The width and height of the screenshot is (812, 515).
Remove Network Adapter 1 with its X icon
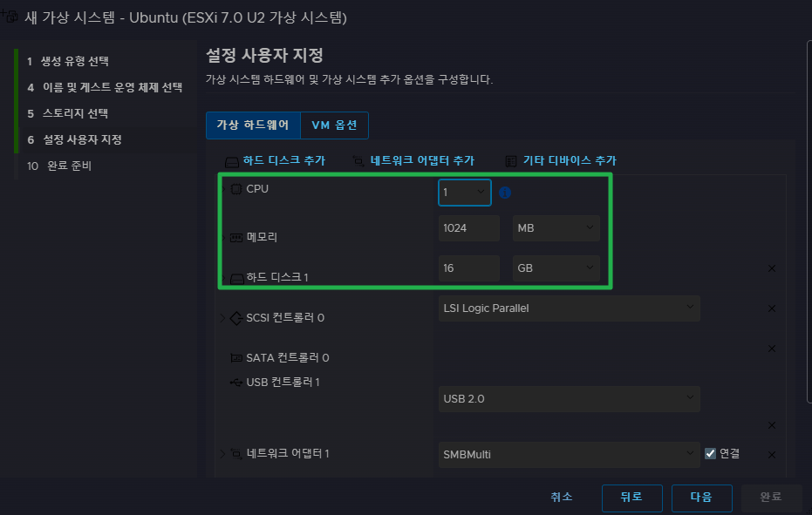(771, 454)
